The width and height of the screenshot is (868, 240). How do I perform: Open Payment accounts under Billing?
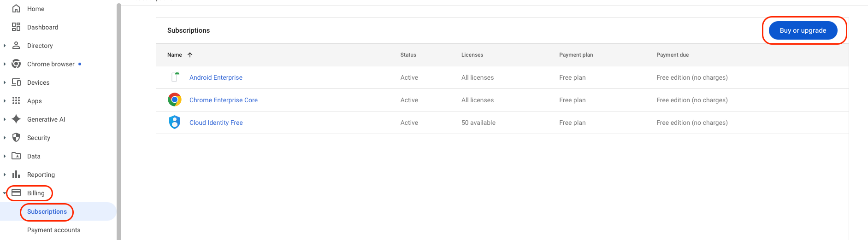(53, 230)
